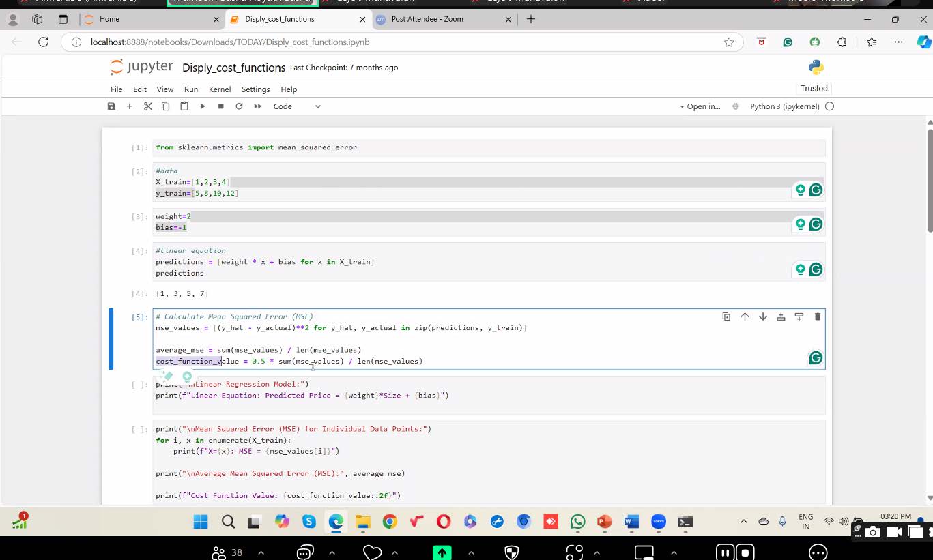Open Windows taskbar Search
The height and width of the screenshot is (560, 933).
tap(228, 522)
